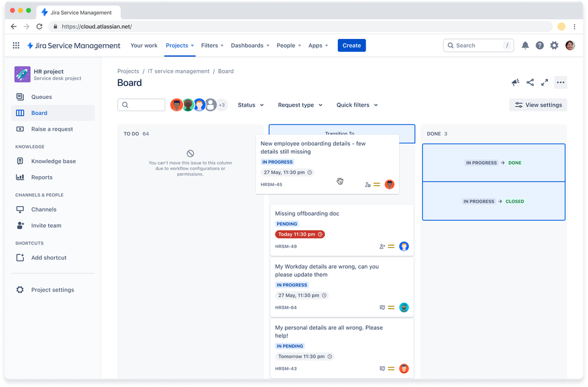Click the Today 11:30 pm due badge
Screen dimensions: 588x387
pos(300,234)
